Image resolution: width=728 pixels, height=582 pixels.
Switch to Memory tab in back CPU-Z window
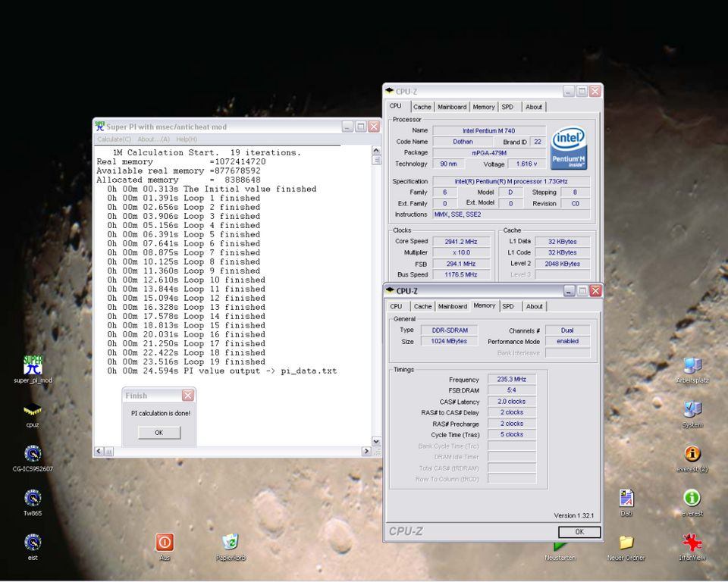[484, 107]
